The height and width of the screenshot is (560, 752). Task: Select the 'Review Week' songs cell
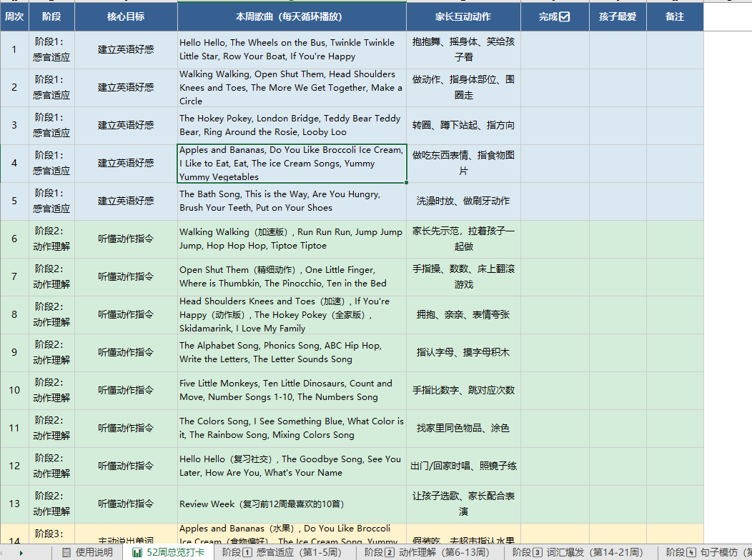tap(292, 504)
